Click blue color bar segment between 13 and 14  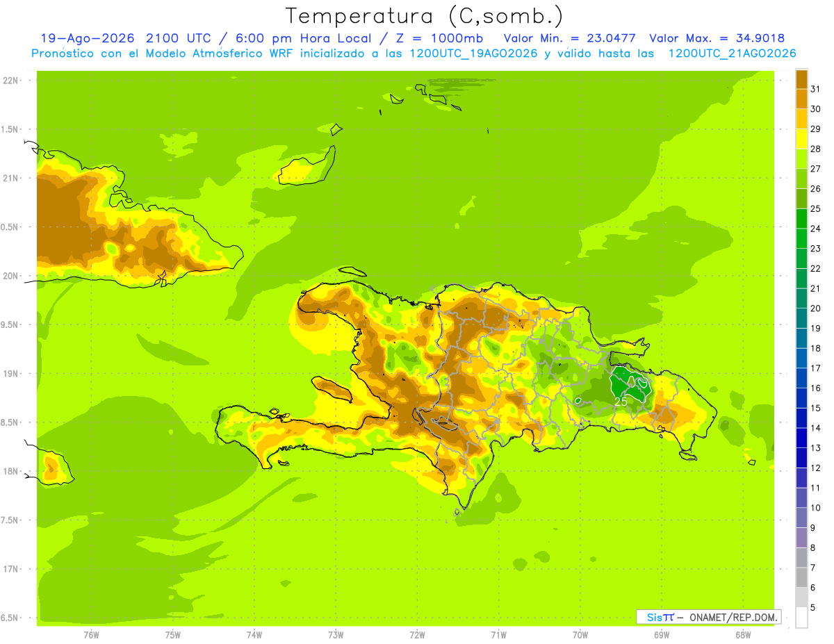pos(801,438)
